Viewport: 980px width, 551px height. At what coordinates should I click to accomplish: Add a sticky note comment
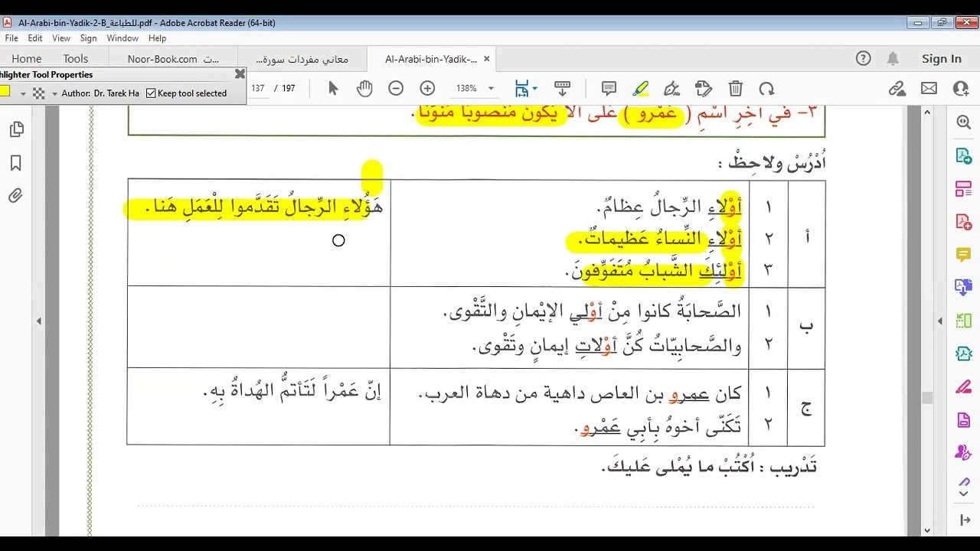(x=609, y=88)
